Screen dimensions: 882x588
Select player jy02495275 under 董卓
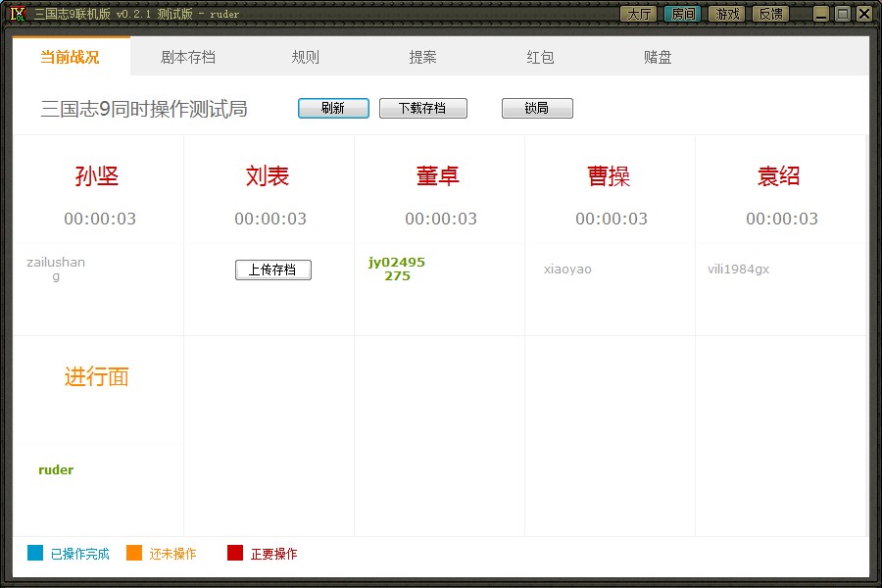(397, 269)
